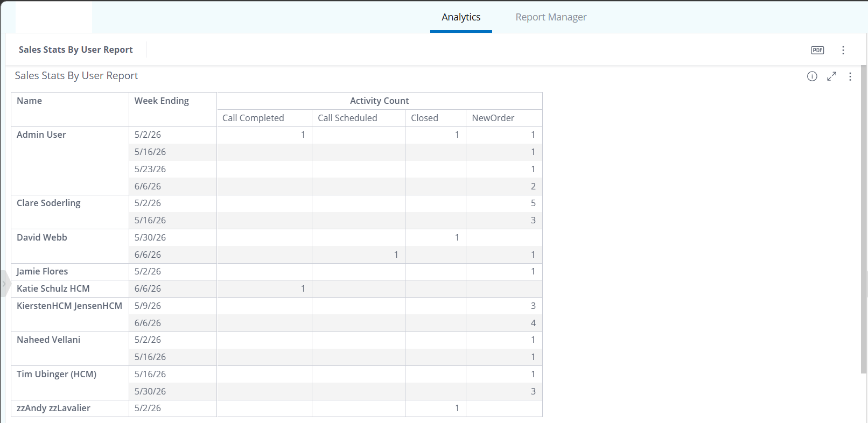Click Admin User's 6/6/26 NewOrder value 2
Viewport: 868px width, 423px height.
[x=504, y=186]
